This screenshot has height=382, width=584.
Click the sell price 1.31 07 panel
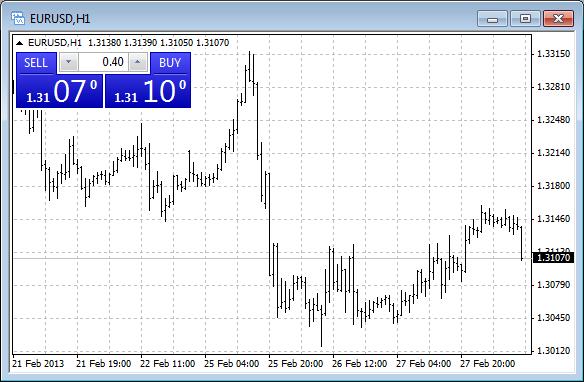click(x=59, y=91)
